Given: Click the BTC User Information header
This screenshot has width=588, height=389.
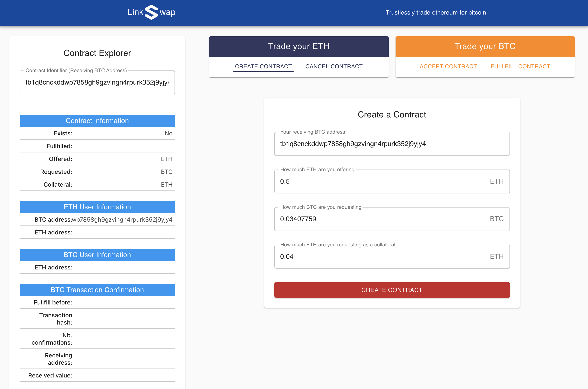Looking at the screenshot, I should pos(97,255).
